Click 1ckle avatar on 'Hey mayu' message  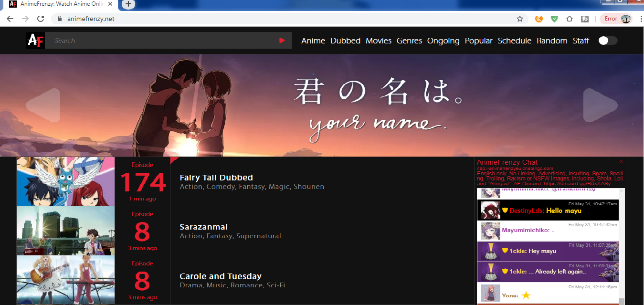pyautogui.click(x=490, y=251)
